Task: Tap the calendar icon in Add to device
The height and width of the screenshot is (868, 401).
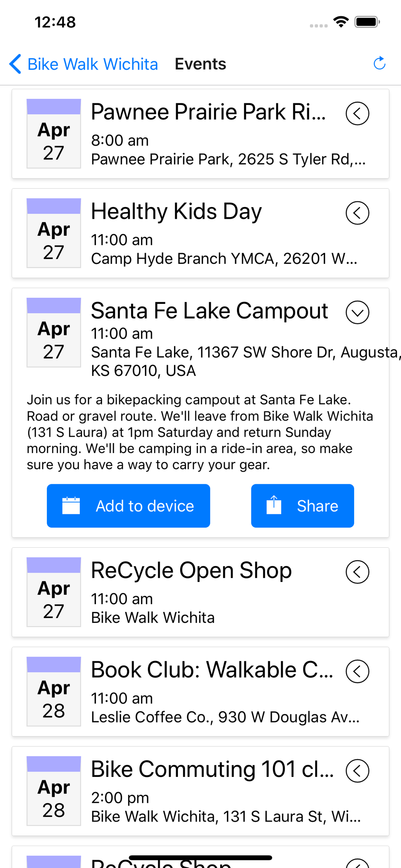Action: (71, 506)
